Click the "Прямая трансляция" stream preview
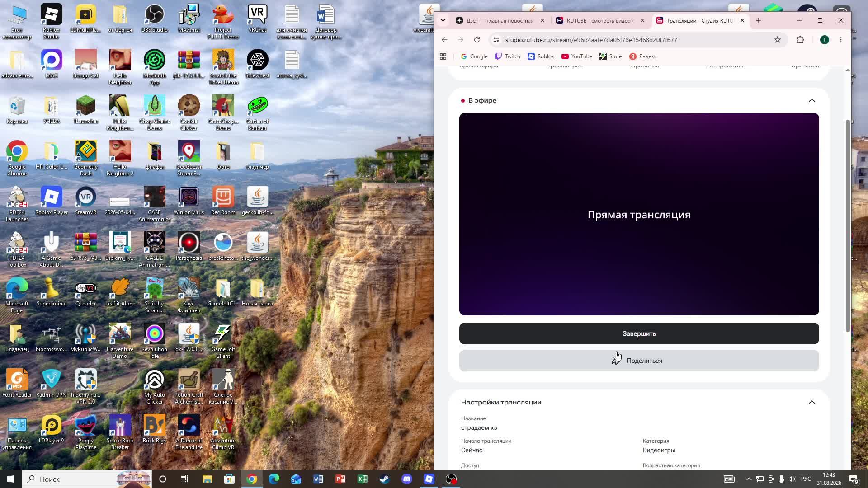 pos(639,214)
